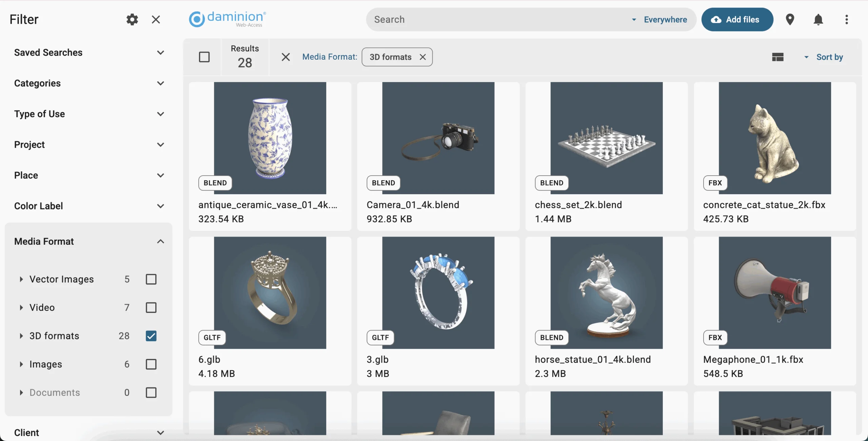Click BLEND badge on Camera_01_4k
Viewport: 868px width, 441px height.
tap(383, 183)
